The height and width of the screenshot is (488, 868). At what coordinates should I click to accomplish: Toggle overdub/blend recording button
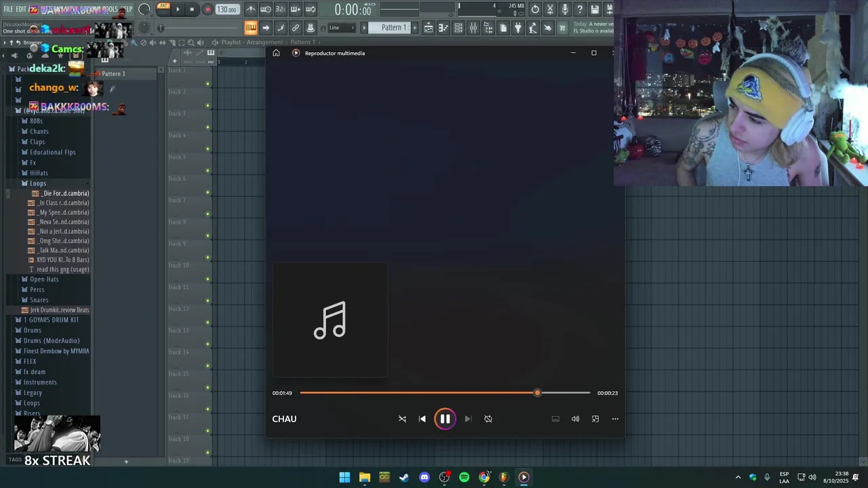point(296,9)
